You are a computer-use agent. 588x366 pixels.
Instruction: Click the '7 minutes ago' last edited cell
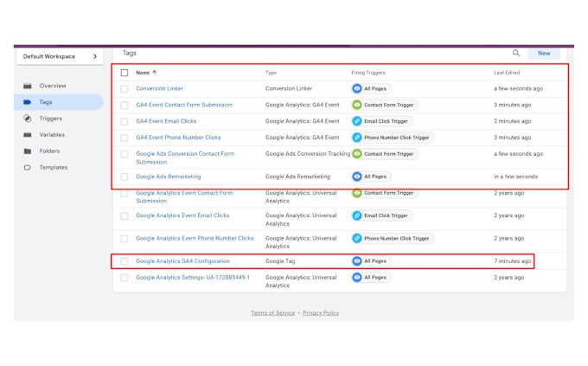point(512,261)
